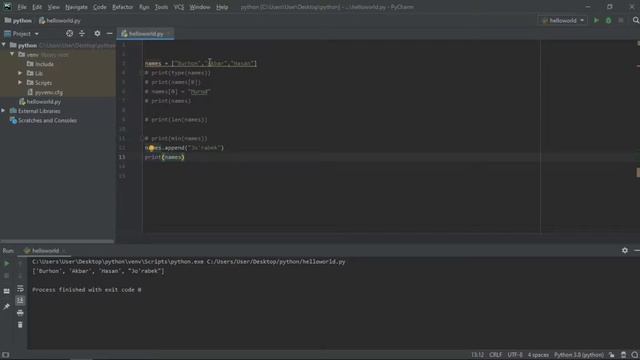Viewport: 640px width, 360px height.
Task: Click helloworld.py in the navigation breadcrumb
Action: pyautogui.click(x=60, y=20)
